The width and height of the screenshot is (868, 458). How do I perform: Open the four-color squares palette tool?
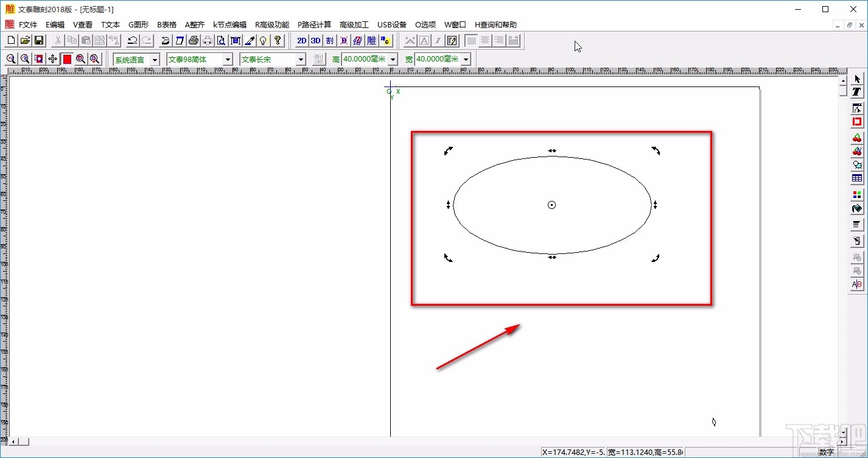coord(857,195)
